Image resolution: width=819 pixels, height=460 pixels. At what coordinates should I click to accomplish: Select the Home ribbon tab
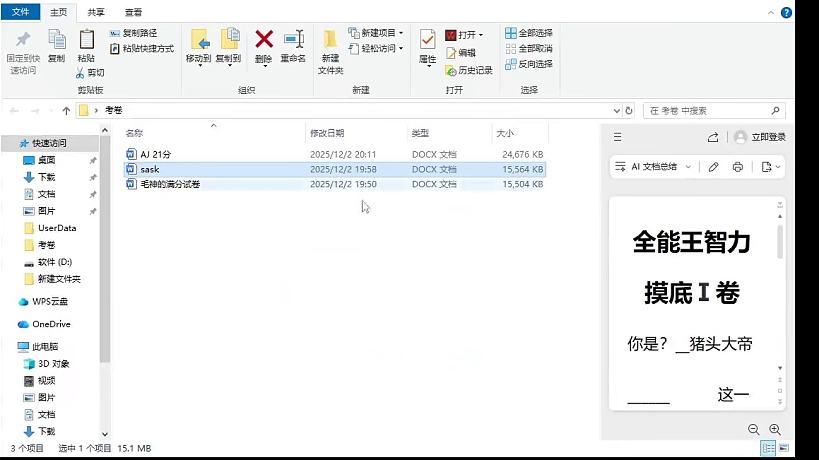point(58,12)
